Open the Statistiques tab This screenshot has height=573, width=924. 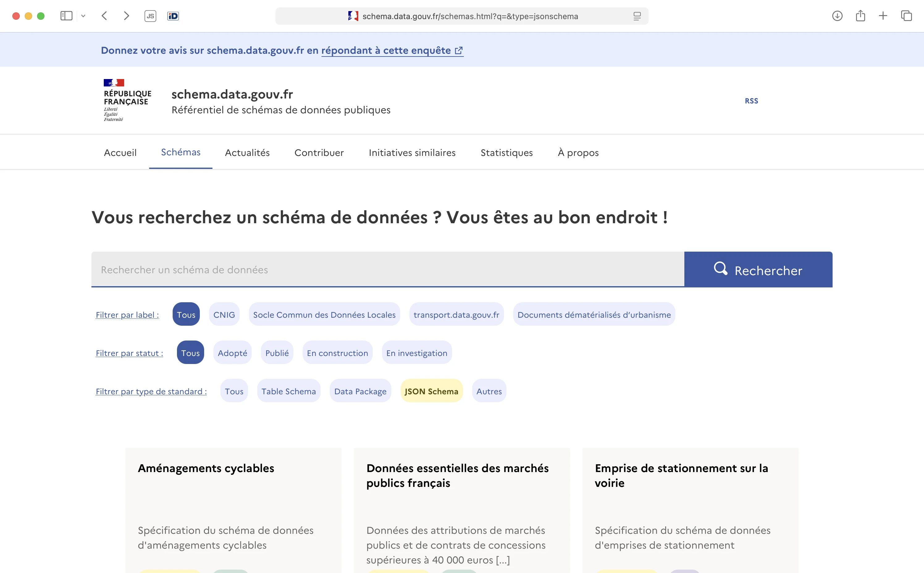pyautogui.click(x=506, y=153)
